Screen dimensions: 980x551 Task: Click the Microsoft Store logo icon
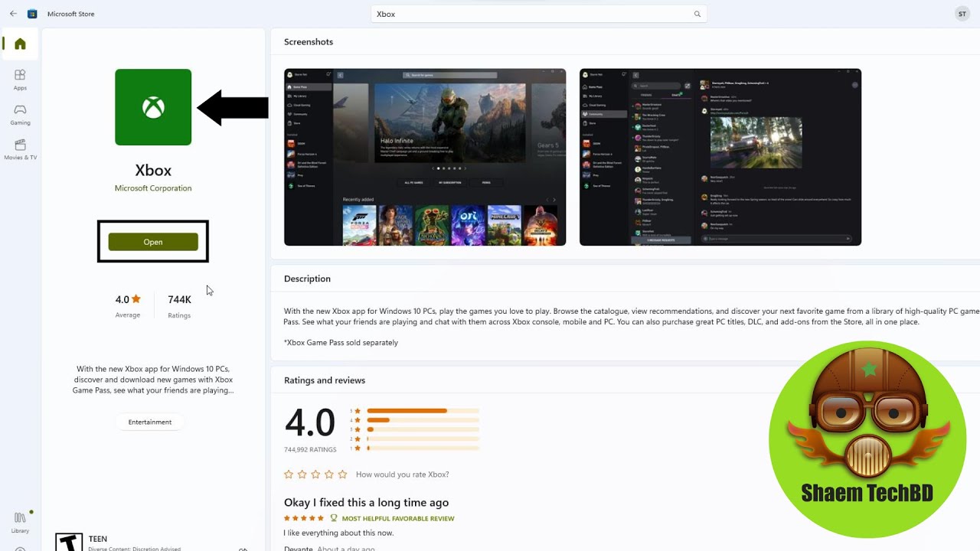pos(32,14)
